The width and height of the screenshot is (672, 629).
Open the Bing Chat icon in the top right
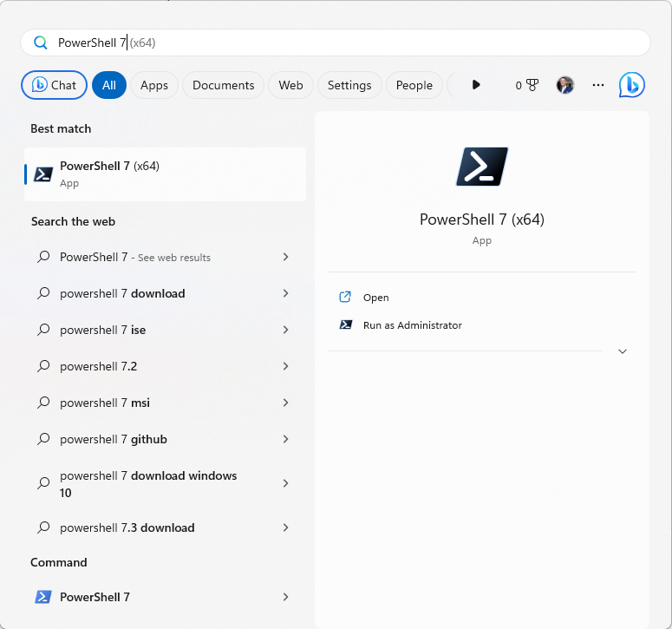(631, 85)
